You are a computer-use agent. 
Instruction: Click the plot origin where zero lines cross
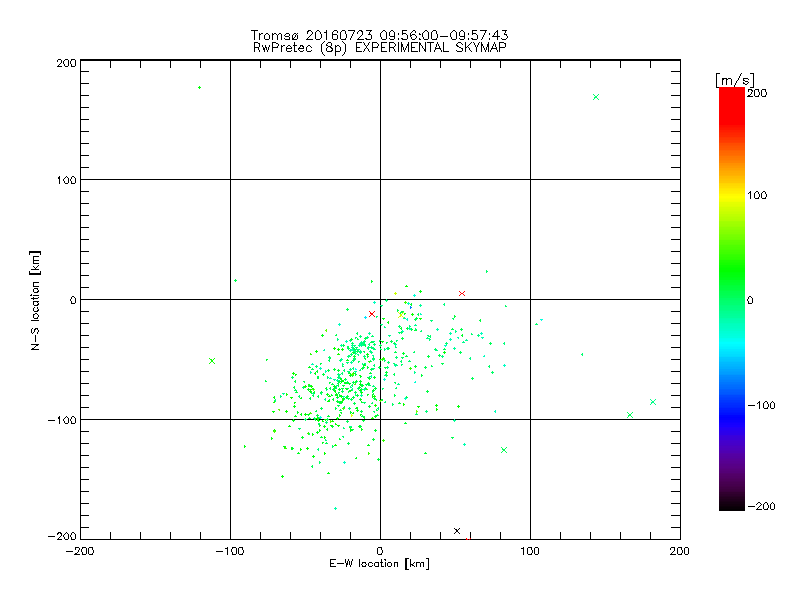[x=380, y=299]
